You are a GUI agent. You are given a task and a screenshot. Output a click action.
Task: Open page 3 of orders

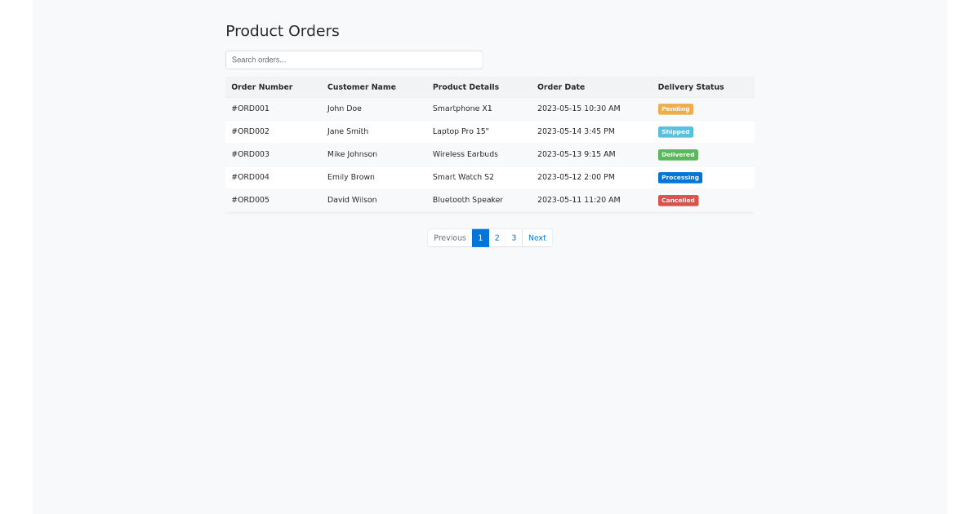click(514, 237)
